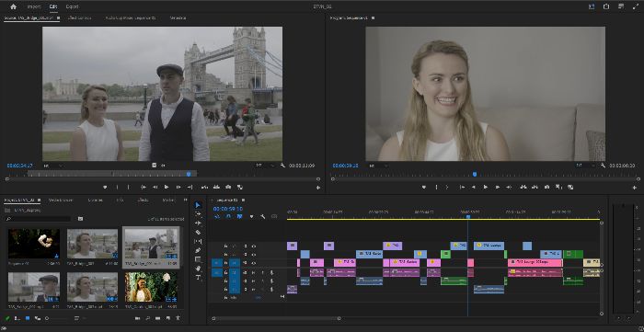The image size is (644, 332).
Task: Switch Project panel to Icon View
Action: (x=28, y=318)
